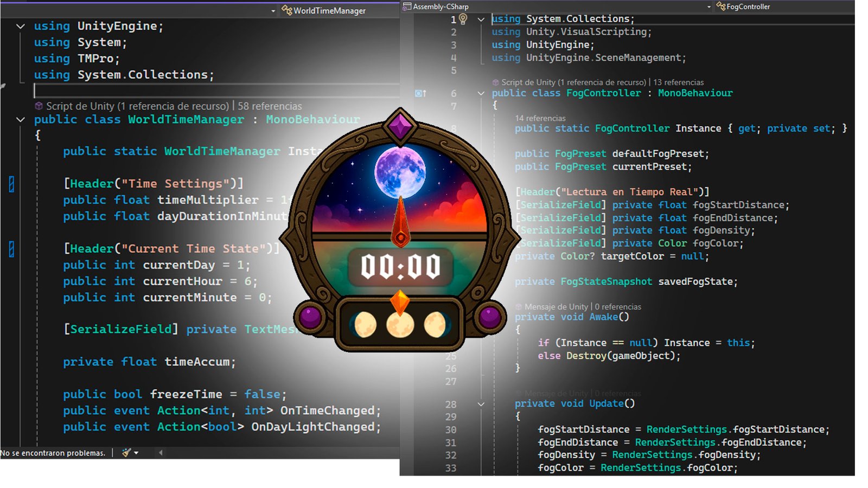Image resolution: width=868 pixels, height=488 pixels.
Task: Collapse the using directives in WorldTimeManager
Action: click(21, 26)
